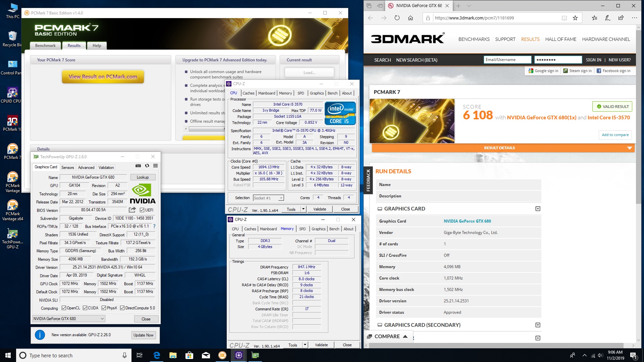
Task: Click the Intel Core i5 logo in CPU-Z
Action: [x=340, y=113]
